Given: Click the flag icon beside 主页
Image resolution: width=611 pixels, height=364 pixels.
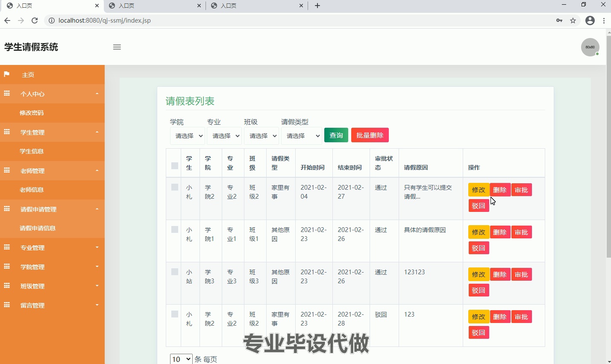Looking at the screenshot, I should coord(7,74).
